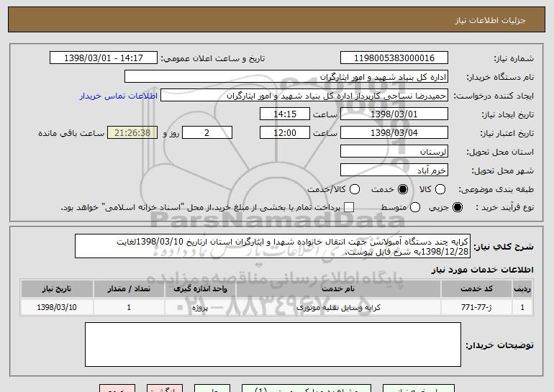Select the خدمت radio button
Viewport: 554px width, 392px height.
[403, 189]
